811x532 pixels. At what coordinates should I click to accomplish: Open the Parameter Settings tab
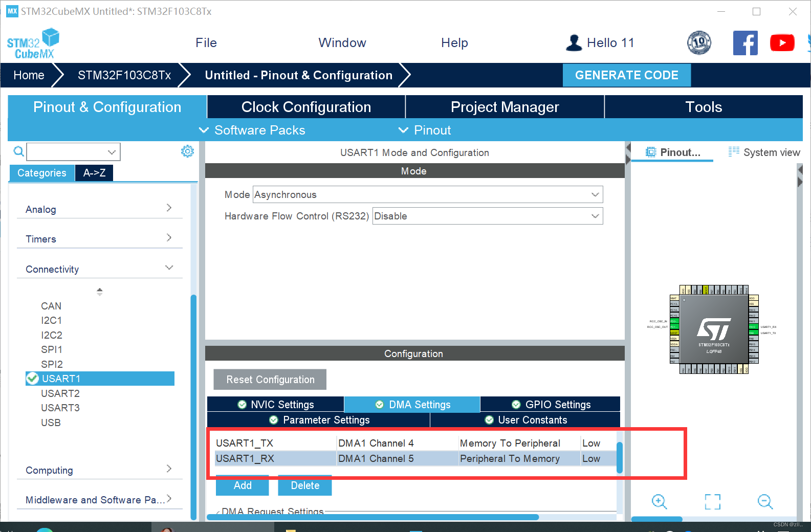click(x=319, y=419)
